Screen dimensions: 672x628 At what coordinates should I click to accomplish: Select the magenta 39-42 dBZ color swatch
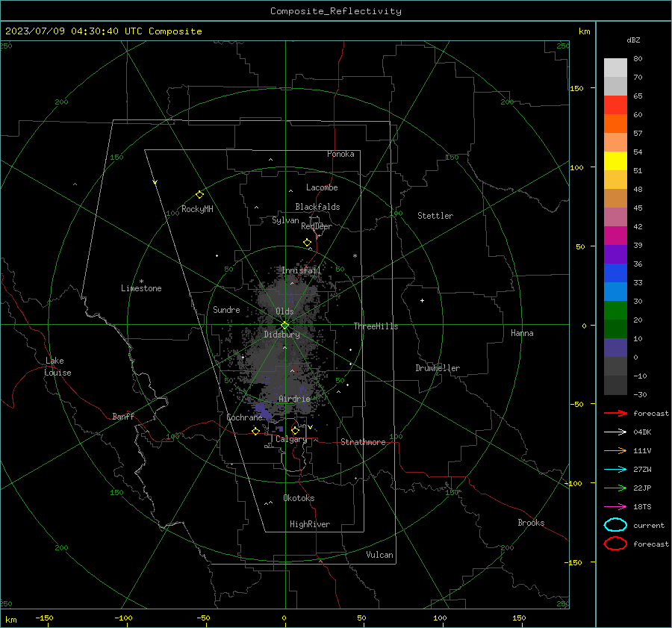pyautogui.click(x=615, y=236)
